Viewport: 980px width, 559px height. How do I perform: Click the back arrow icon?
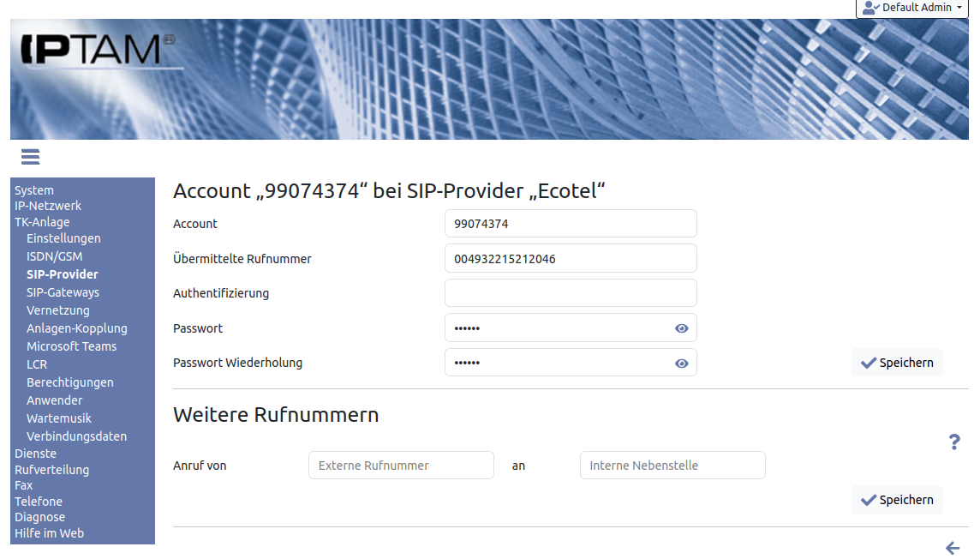click(953, 548)
